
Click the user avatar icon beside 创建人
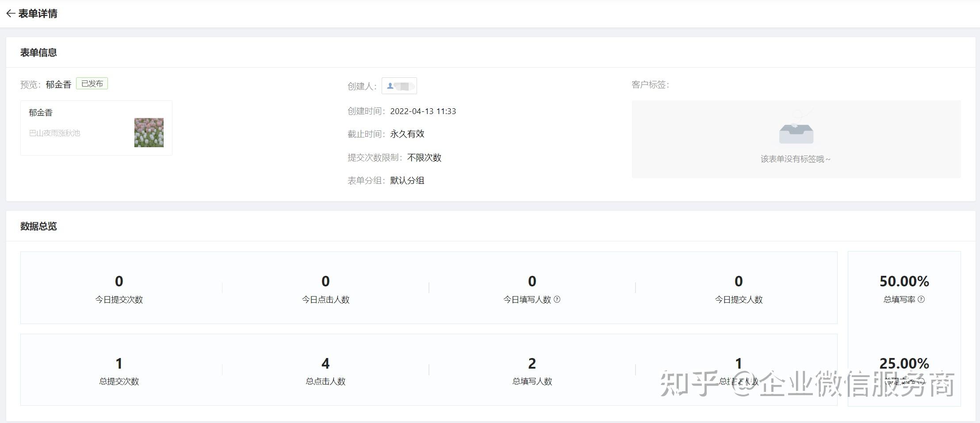pos(390,86)
